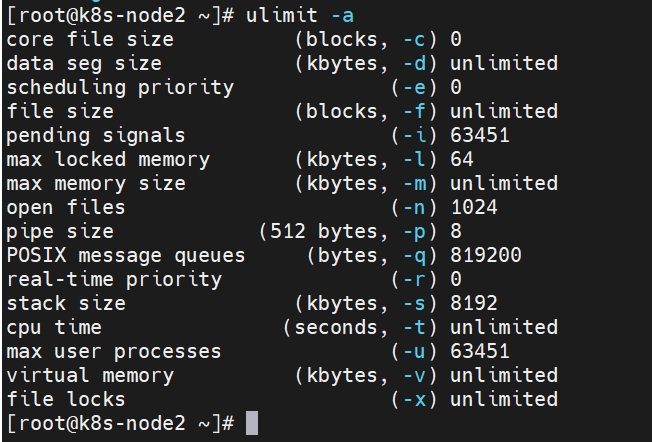652x442 pixels.
Task: Click the max user processes value 63451
Action: [480, 351]
